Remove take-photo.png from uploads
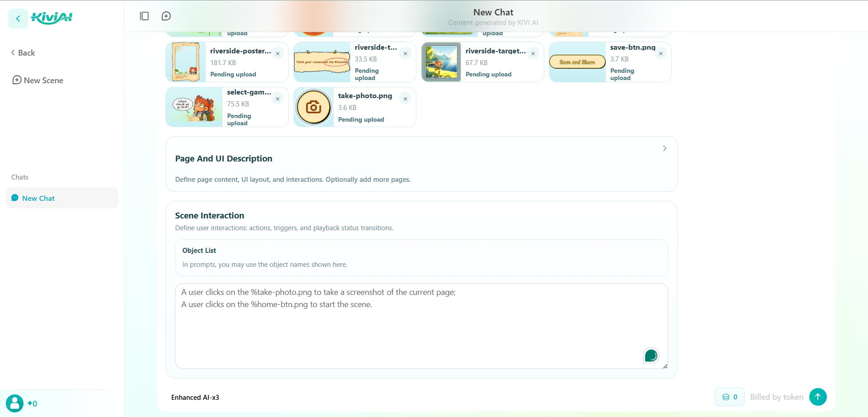Screen dimensions: 868x417 (406, 99)
